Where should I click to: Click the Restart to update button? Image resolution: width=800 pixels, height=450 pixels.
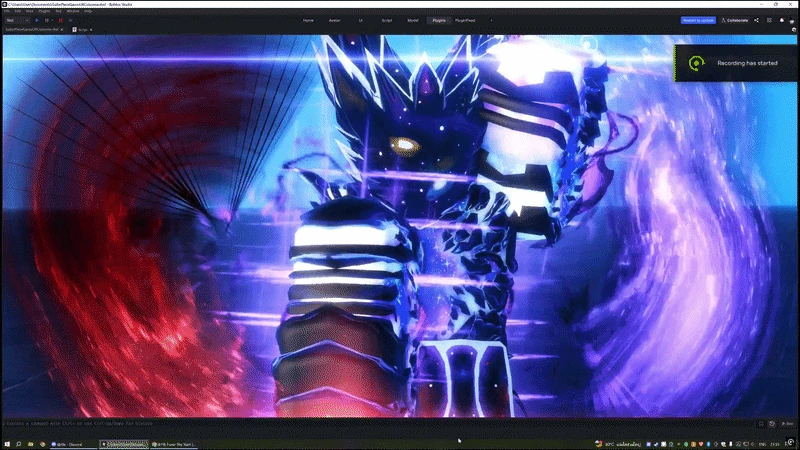(x=698, y=20)
